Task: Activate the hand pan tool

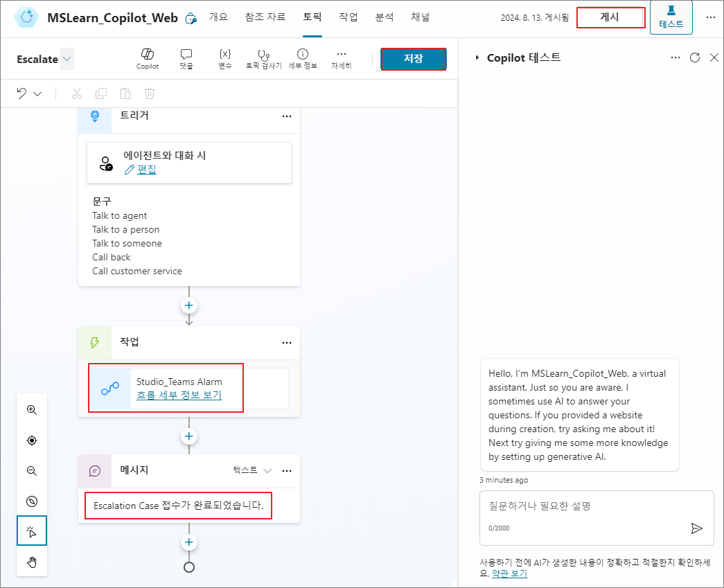Action: pyautogui.click(x=32, y=562)
